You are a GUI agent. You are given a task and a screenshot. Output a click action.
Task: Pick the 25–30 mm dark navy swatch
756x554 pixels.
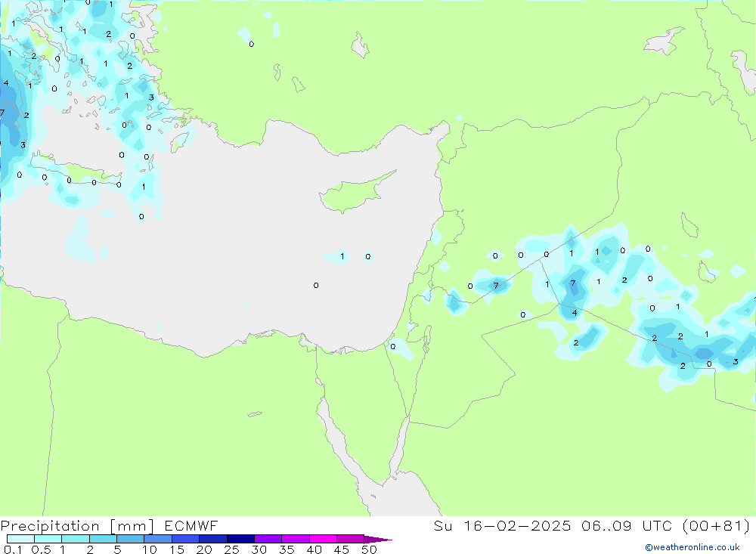click(x=240, y=539)
